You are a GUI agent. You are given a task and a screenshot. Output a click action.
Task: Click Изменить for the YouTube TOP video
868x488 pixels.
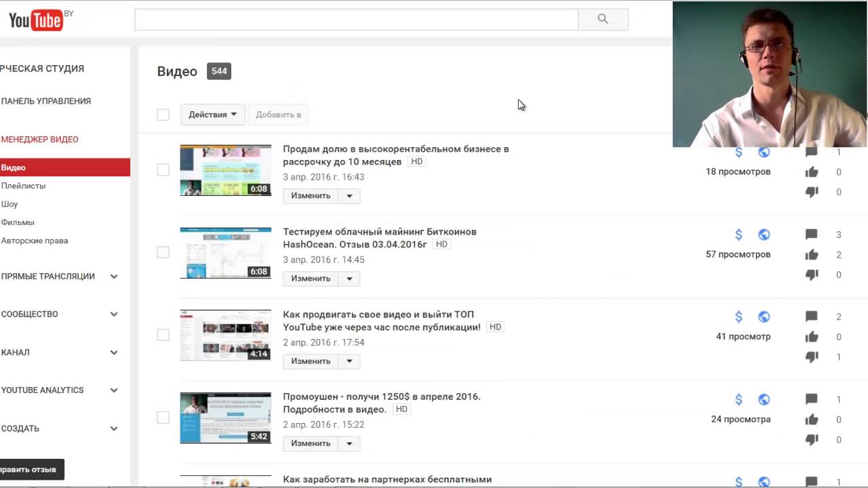tap(311, 361)
